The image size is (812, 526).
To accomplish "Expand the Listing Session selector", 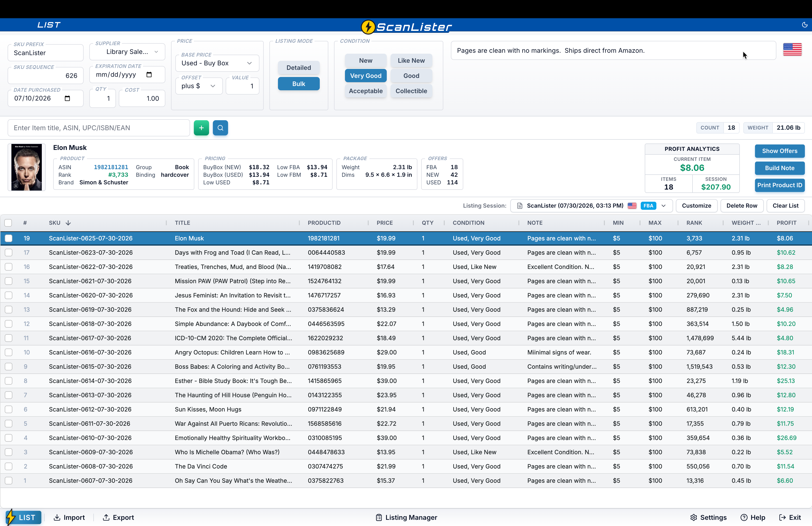I will pyautogui.click(x=591, y=206).
